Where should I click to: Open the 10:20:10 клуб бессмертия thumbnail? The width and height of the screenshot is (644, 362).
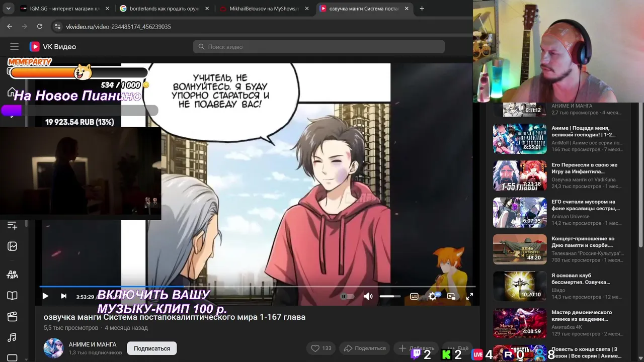[x=520, y=286]
